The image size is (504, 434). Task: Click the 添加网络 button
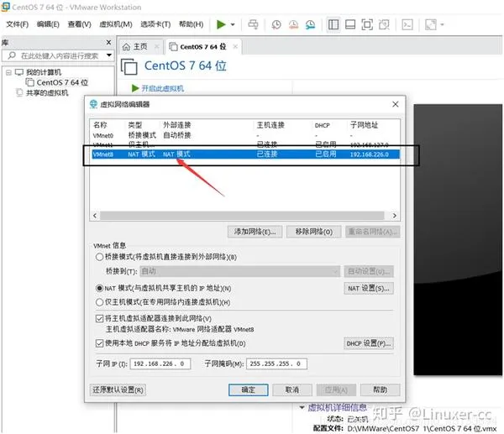pos(254,231)
